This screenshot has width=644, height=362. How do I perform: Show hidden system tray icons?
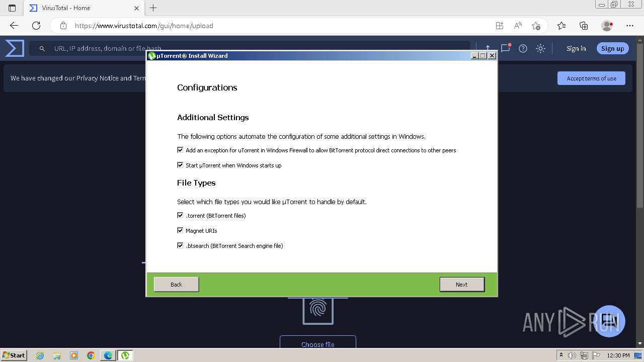tap(561, 355)
